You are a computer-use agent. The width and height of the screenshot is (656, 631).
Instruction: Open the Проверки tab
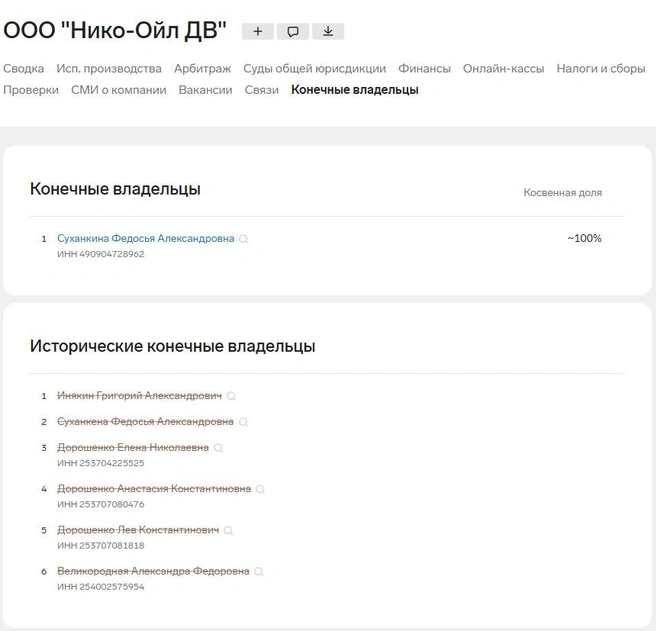pyautogui.click(x=31, y=90)
